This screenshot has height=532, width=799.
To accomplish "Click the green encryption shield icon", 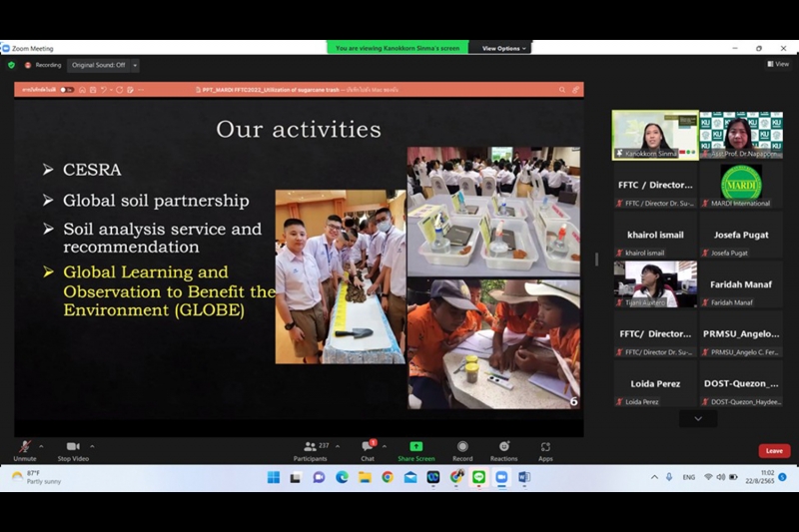I will (12, 65).
